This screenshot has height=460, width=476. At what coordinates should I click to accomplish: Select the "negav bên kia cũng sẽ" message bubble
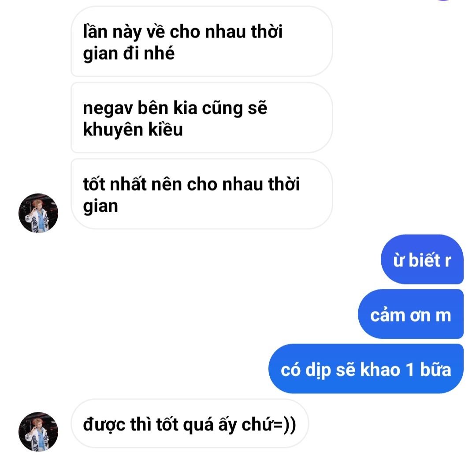tap(201, 118)
